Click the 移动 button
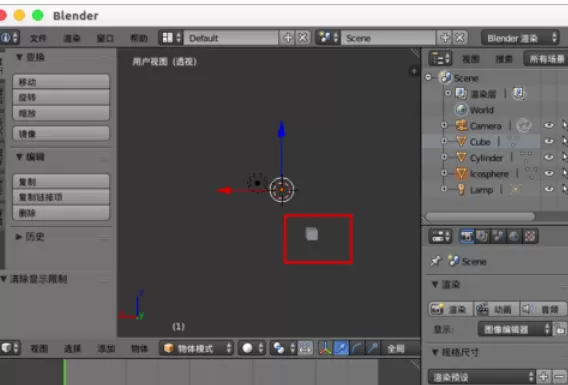This screenshot has width=568, height=385. (61, 82)
